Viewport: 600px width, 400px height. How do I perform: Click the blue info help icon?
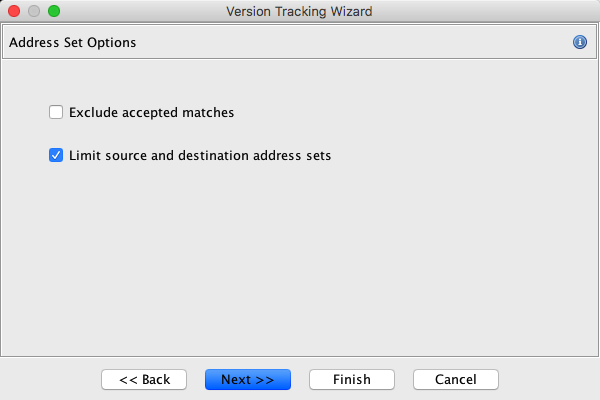pyautogui.click(x=579, y=43)
